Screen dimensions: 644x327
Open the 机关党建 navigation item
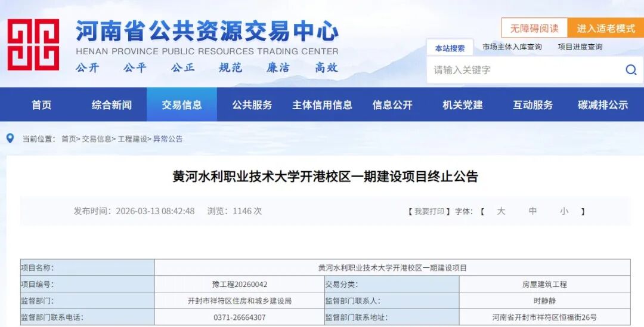click(x=463, y=105)
